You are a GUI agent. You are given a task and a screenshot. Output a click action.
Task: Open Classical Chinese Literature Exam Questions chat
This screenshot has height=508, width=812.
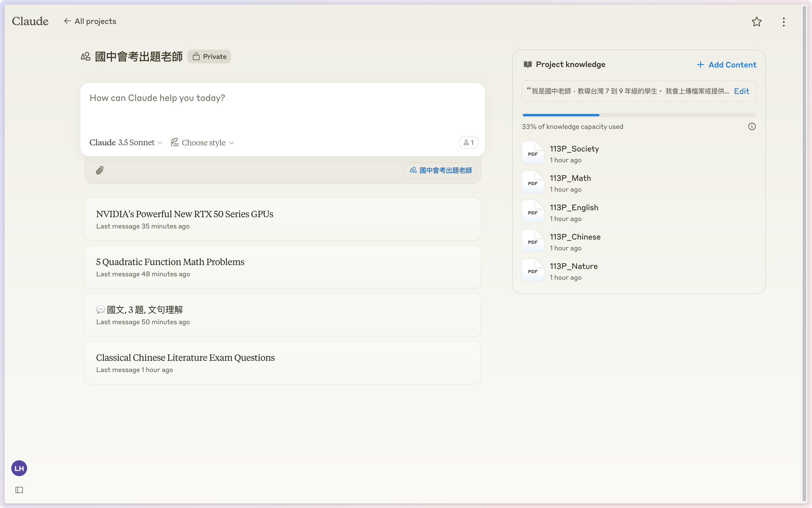pos(282,363)
